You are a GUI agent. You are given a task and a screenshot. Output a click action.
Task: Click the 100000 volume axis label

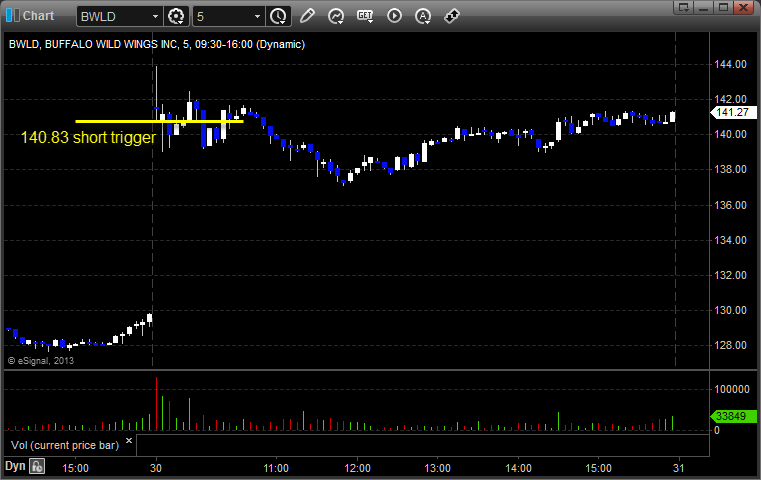(x=732, y=389)
